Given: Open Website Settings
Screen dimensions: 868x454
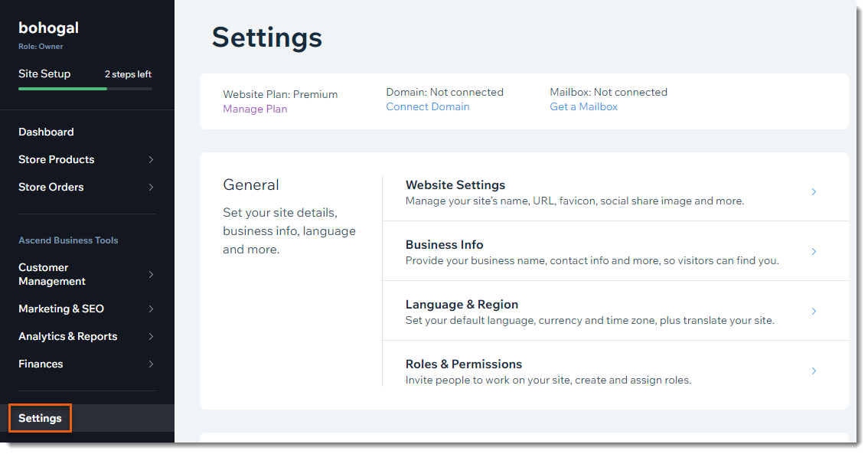Looking at the screenshot, I should [x=455, y=185].
